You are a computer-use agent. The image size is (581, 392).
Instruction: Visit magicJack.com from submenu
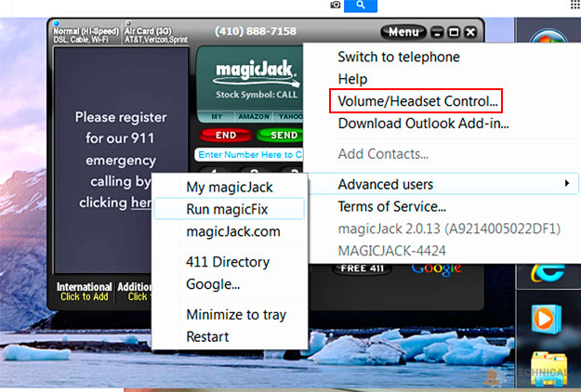(233, 231)
